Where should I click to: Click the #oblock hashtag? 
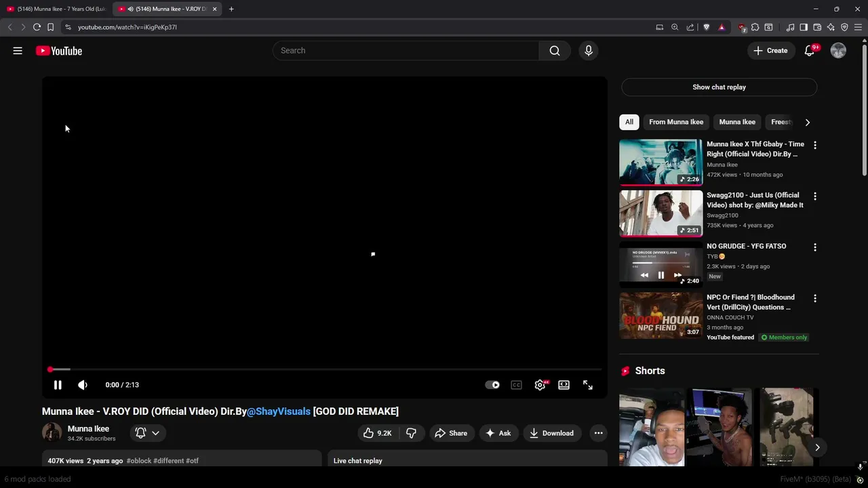pos(139,461)
